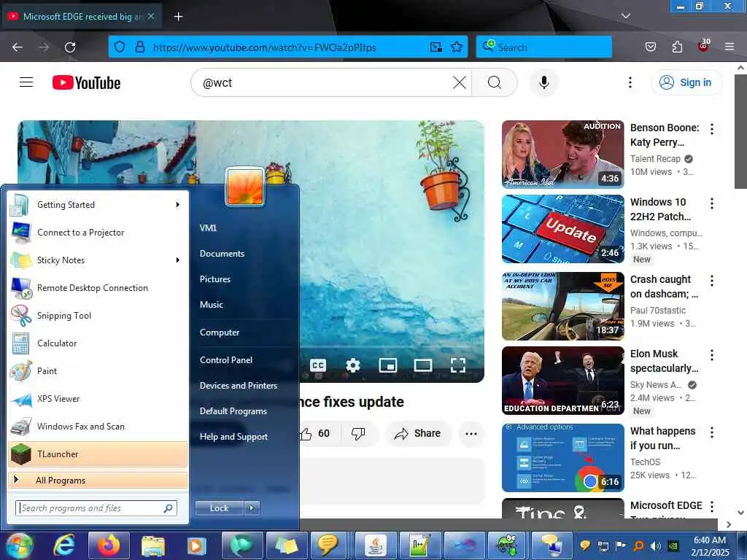Expand Getting Started submenu arrow
This screenshot has width=747, height=560.
coord(178,205)
